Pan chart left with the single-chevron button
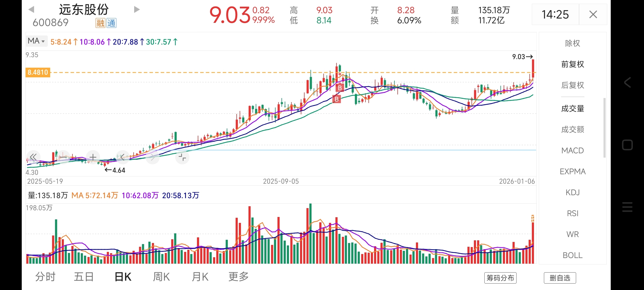 [x=123, y=157]
